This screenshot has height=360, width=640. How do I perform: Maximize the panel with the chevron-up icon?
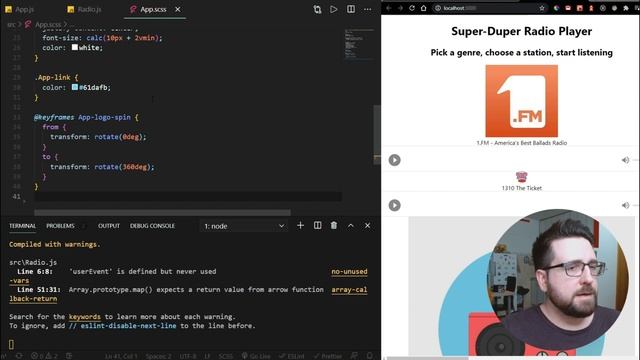pyautogui.click(x=351, y=225)
